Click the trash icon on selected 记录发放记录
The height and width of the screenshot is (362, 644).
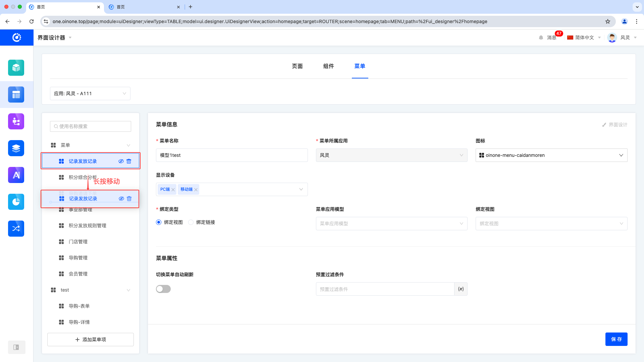(x=129, y=161)
